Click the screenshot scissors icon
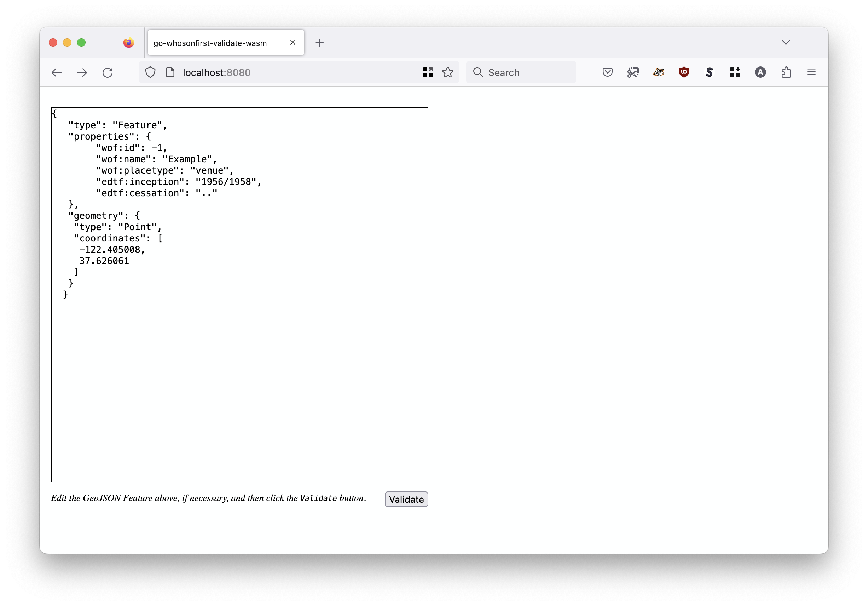This screenshot has width=868, height=606. (x=633, y=72)
